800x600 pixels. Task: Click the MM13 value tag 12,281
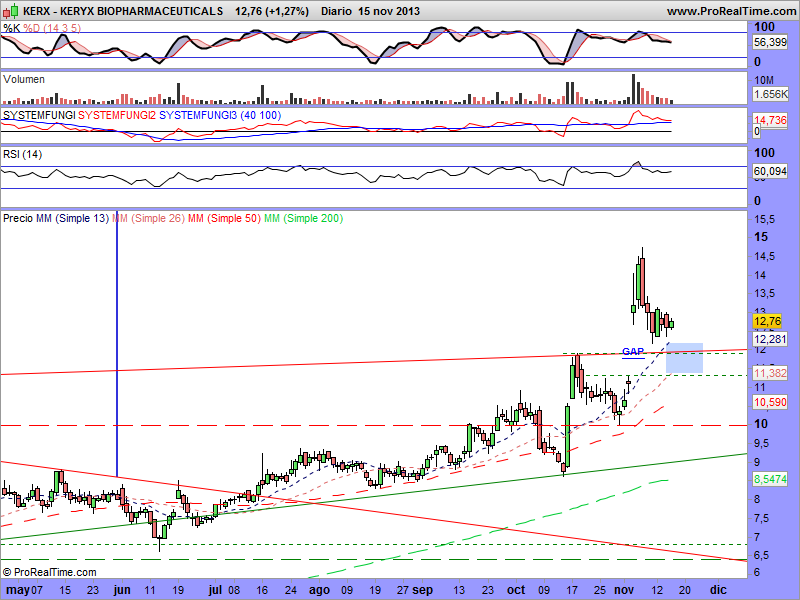(770, 339)
